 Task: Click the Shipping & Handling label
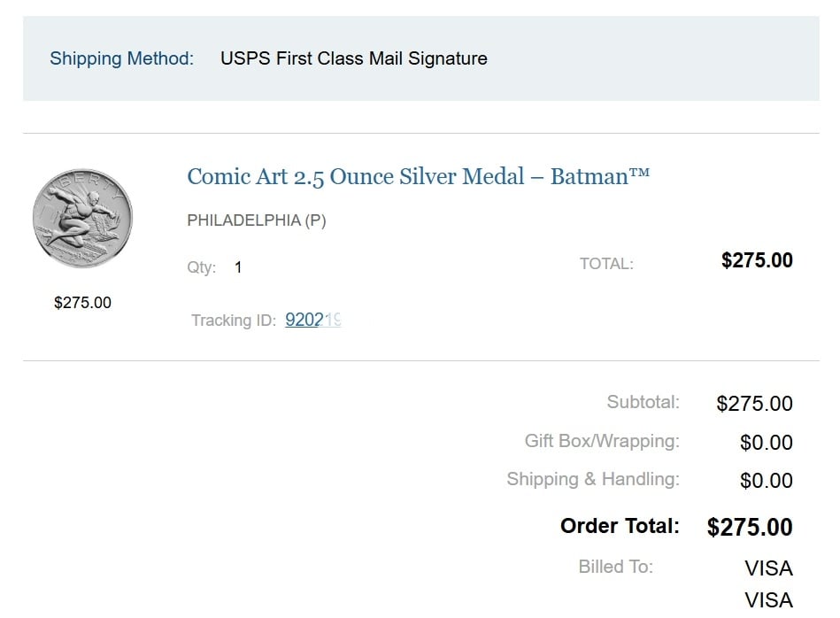pos(593,479)
